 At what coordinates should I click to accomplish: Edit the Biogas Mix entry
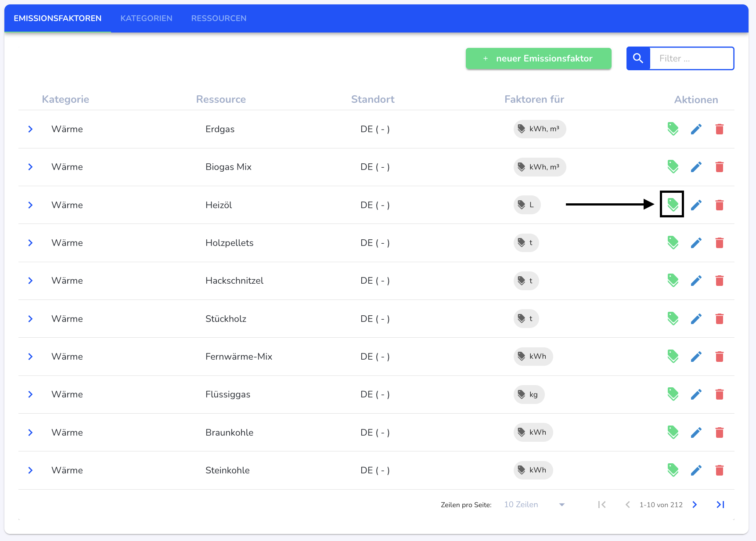coord(696,167)
